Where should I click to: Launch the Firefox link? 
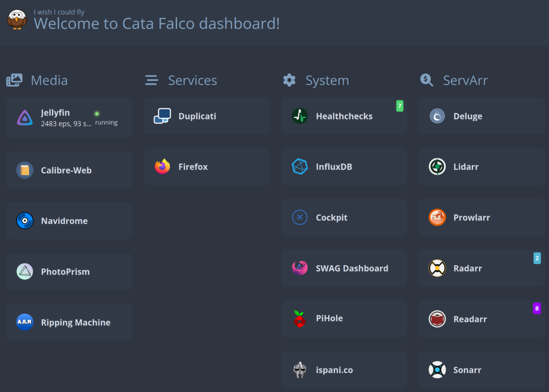pos(207,167)
